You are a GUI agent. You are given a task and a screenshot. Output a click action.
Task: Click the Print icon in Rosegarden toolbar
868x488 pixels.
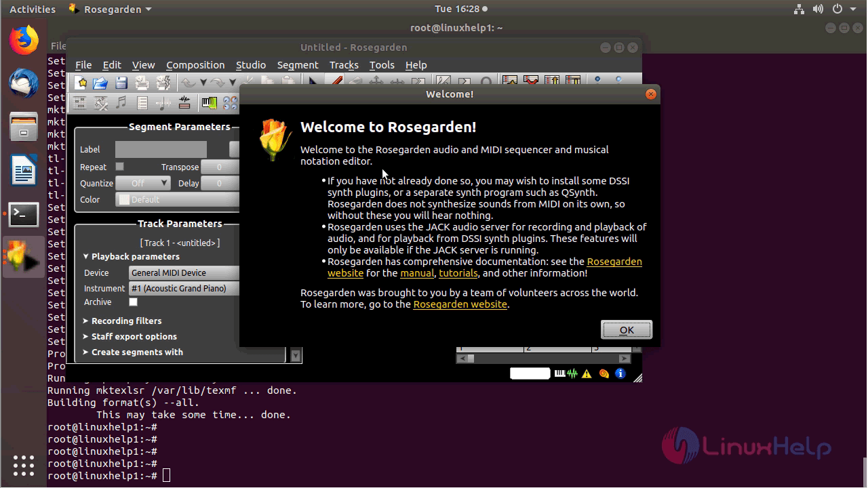[x=142, y=83]
